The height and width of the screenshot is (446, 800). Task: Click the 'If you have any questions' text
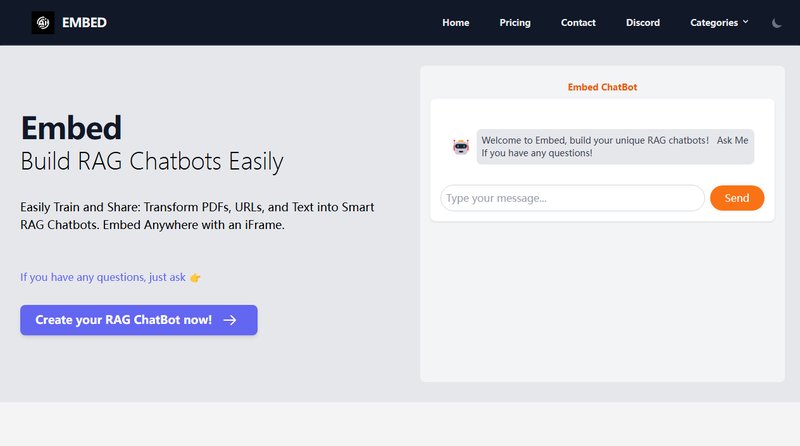pos(102,277)
